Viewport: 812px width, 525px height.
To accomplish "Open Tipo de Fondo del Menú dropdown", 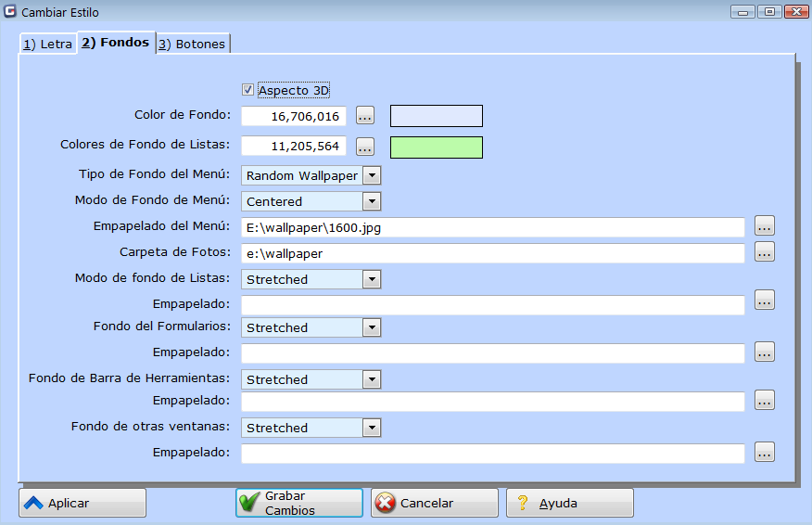I will click(x=372, y=175).
